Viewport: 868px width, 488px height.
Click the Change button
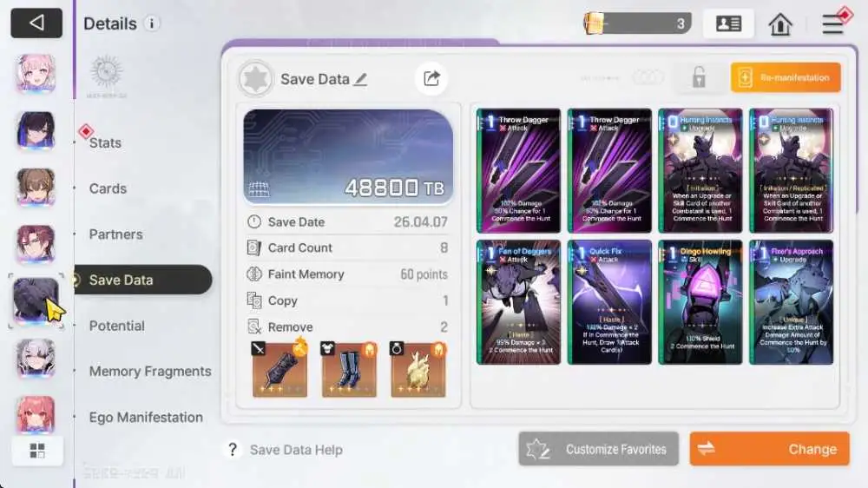769,449
